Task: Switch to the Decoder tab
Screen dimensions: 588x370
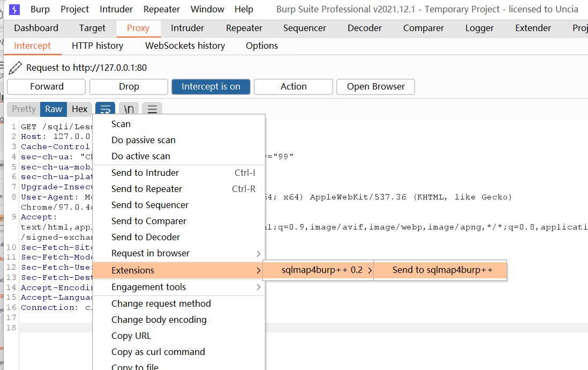Action: pos(365,28)
